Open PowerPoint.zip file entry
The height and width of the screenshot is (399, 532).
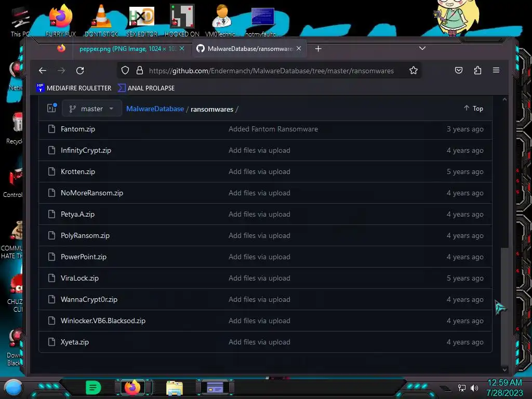point(84,257)
